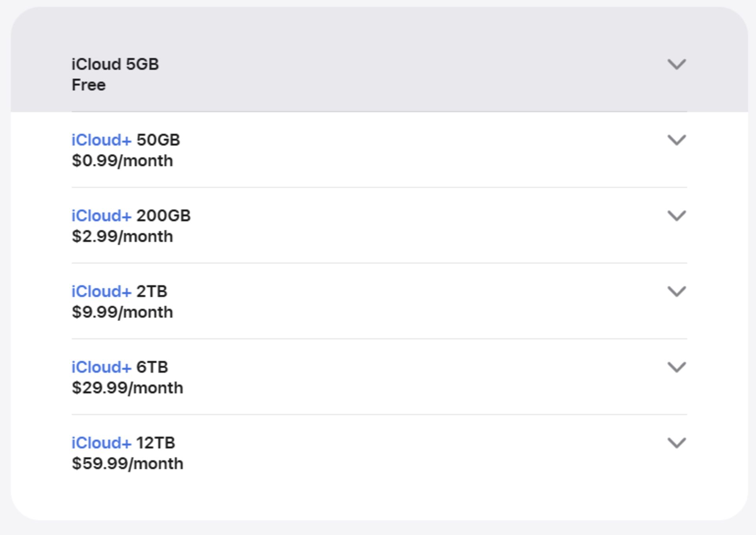Select the $29.99/month price line
This screenshot has height=535, width=756.
coord(128,388)
